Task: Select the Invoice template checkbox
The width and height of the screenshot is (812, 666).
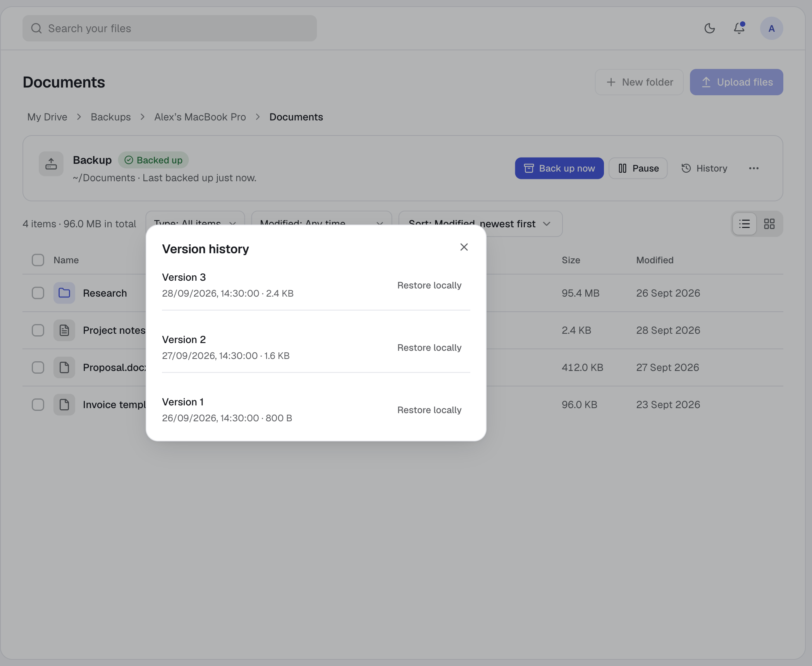Action: pyautogui.click(x=38, y=405)
